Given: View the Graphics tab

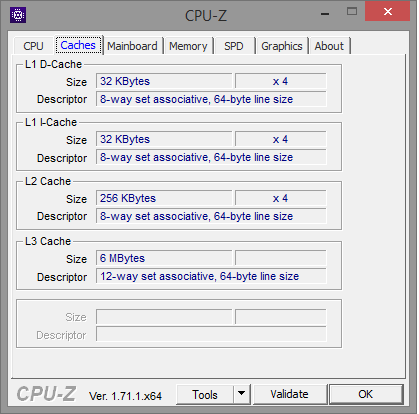Looking at the screenshot, I should coord(282,46).
